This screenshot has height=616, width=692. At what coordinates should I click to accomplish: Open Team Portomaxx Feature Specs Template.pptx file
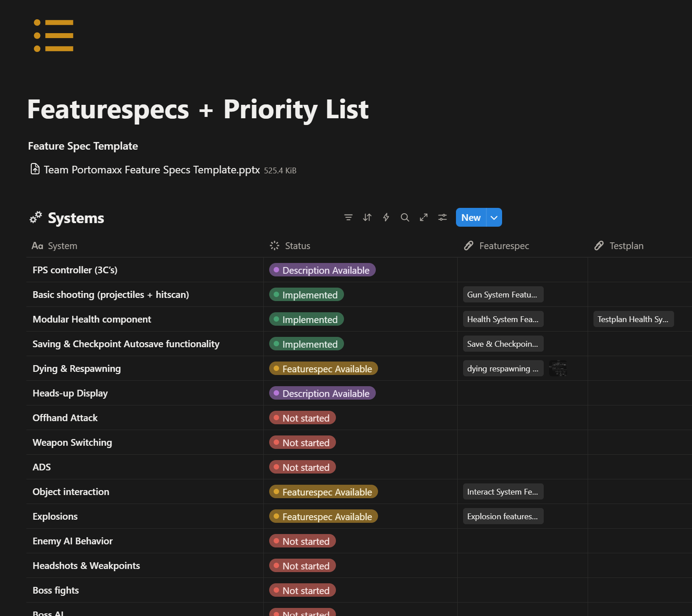coord(151,170)
